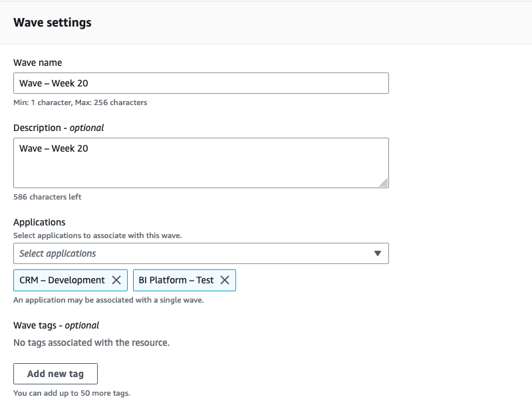The height and width of the screenshot is (411, 532).
Task: Click the No tags associated message
Action: 91,343
